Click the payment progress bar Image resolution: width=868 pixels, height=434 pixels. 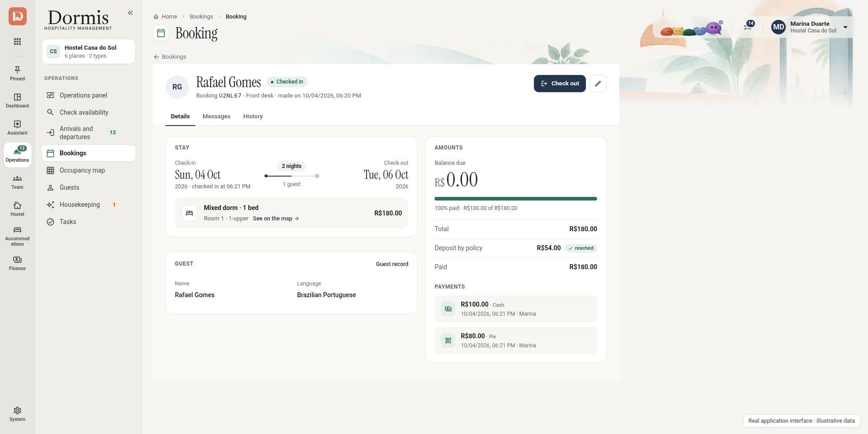pos(516,199)
